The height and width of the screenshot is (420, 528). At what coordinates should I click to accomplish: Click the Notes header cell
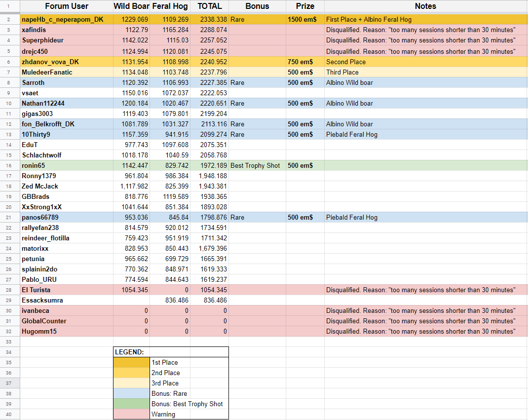[x=425, y=6]
